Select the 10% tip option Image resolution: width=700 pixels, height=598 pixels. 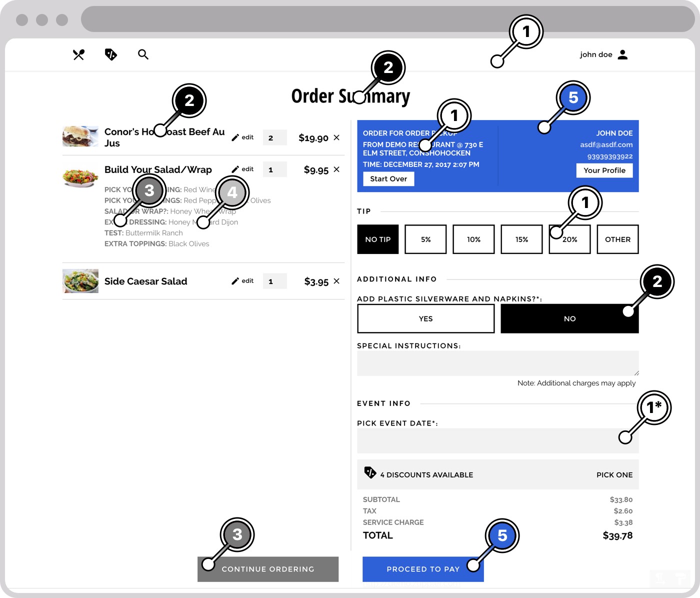(x=473, y=239)
